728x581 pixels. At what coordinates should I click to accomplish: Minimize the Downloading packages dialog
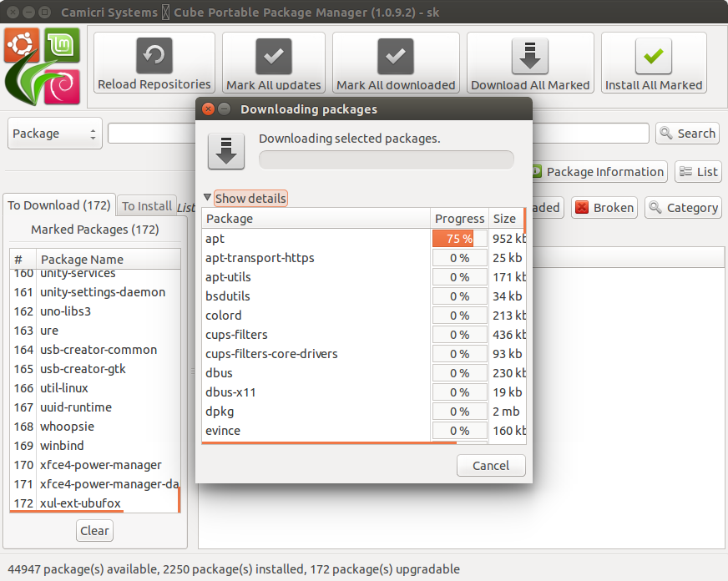pos(225,109)
